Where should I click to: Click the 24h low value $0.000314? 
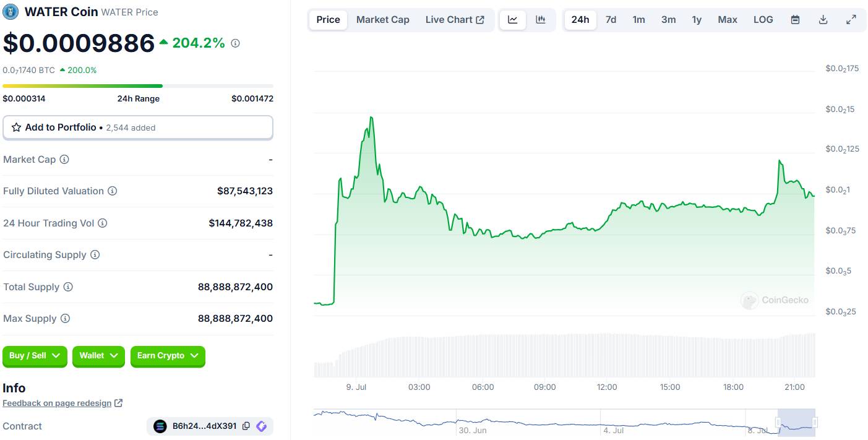(24, 99)
